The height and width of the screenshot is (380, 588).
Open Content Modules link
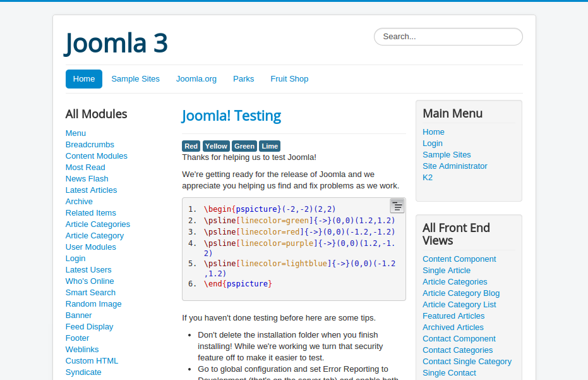click(x=97, y=156)
